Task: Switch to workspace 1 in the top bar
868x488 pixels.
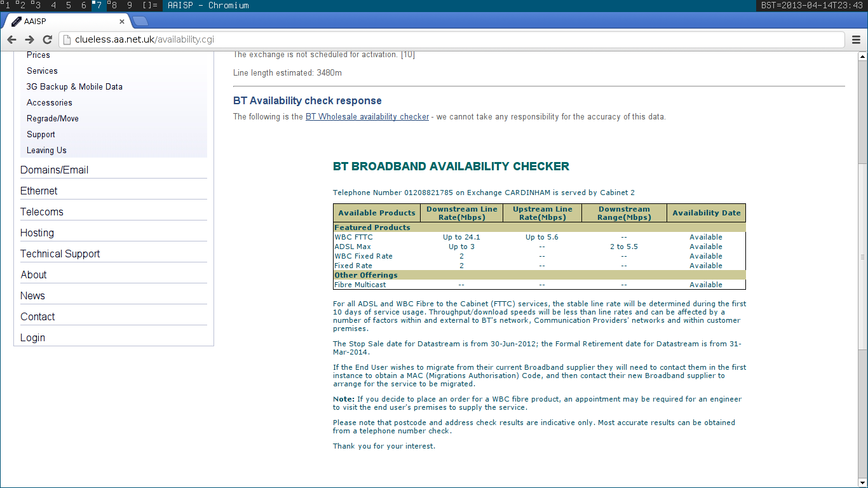Action: (6, 6)
